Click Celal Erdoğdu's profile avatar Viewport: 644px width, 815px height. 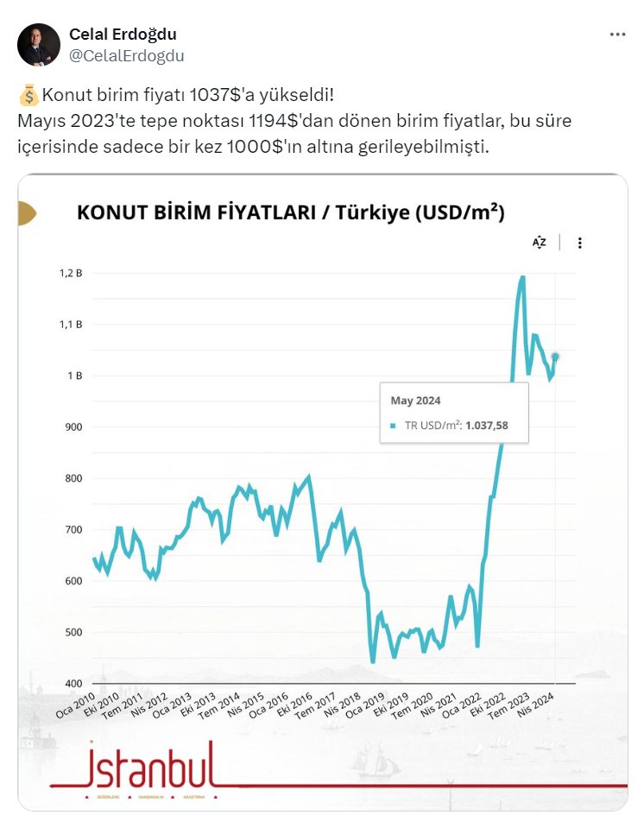(38, 45)
